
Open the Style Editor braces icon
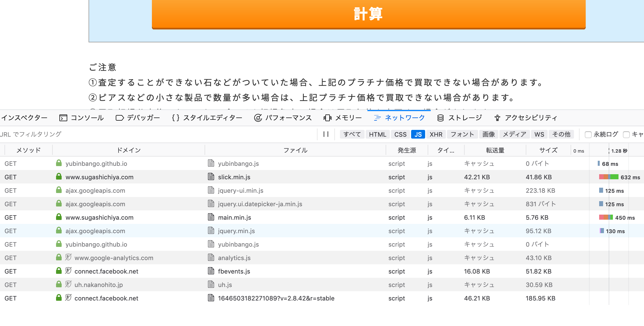click(176, 118)
